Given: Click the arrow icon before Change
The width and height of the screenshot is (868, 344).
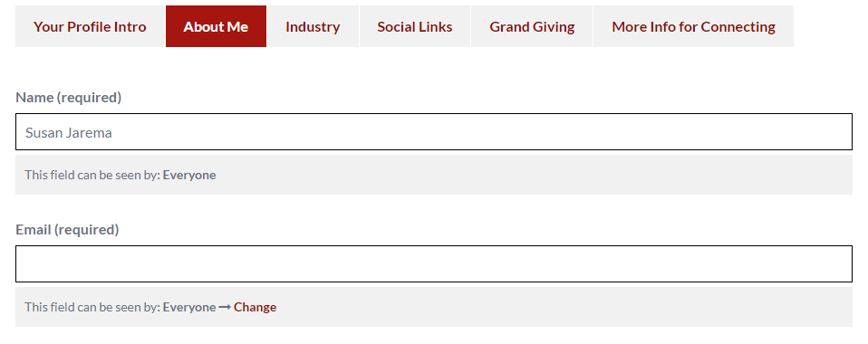Looking at the screenshot, I should click(x=225, y=307).
